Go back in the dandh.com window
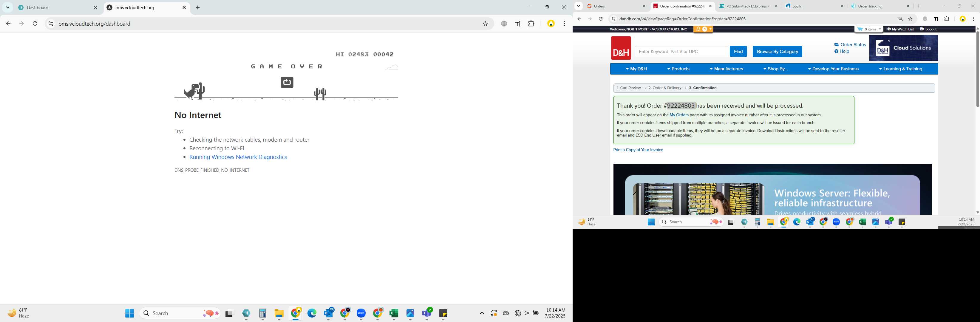980x322 pixels. coord(579,18)
